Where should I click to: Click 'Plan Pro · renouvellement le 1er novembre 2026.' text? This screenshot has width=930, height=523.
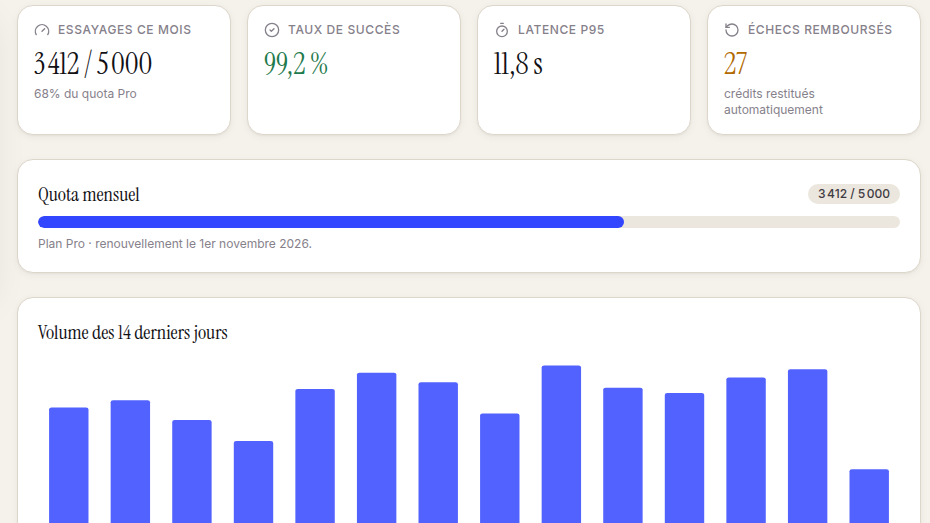(x=175, y=244)
